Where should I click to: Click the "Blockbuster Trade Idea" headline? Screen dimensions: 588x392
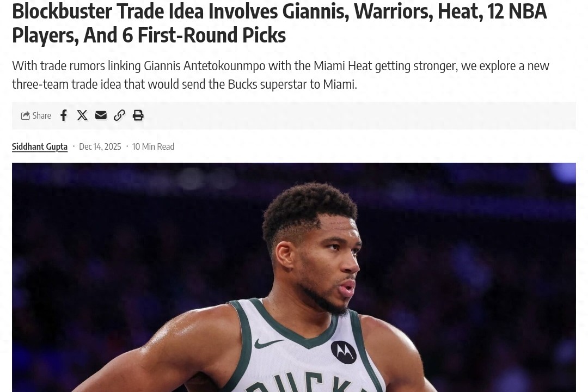coord(109,11)
